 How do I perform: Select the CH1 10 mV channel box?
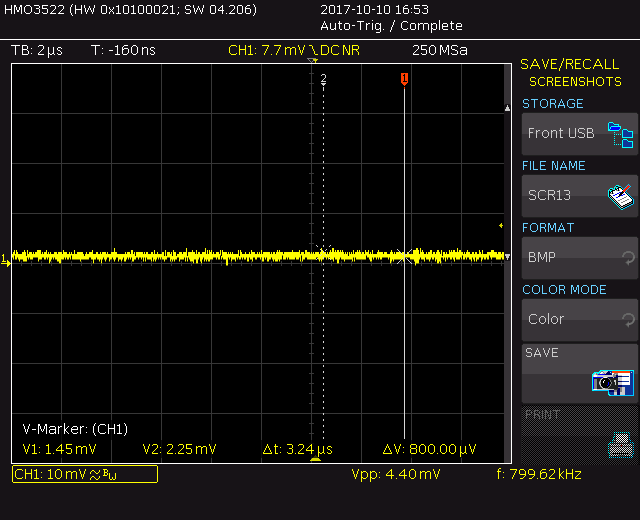(x=84, y=474)
